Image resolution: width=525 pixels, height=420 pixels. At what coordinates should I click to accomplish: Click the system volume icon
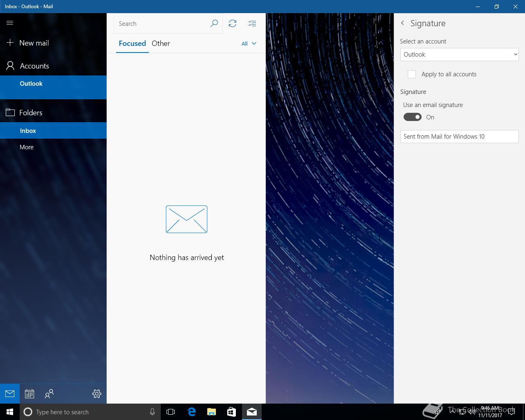472,412
